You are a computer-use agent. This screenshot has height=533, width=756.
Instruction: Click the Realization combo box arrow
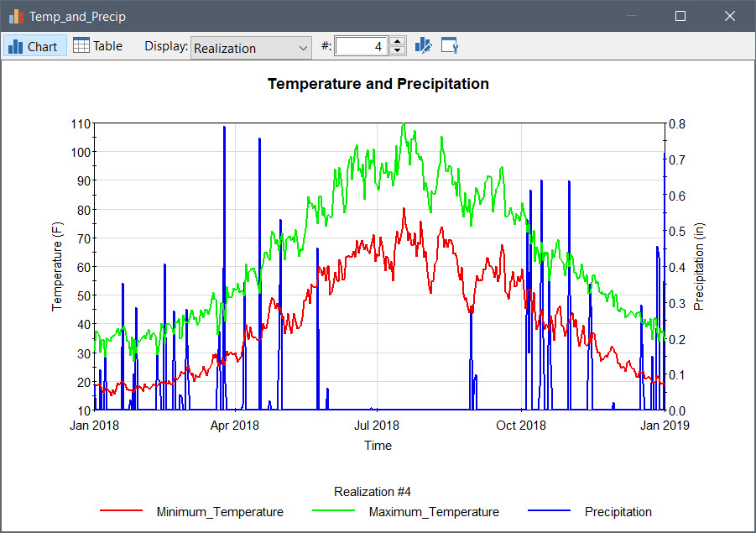click(302, 48)
